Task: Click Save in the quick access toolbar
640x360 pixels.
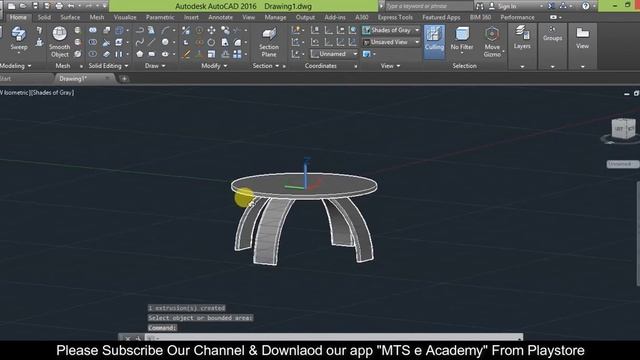Action: tap(35, 6)
